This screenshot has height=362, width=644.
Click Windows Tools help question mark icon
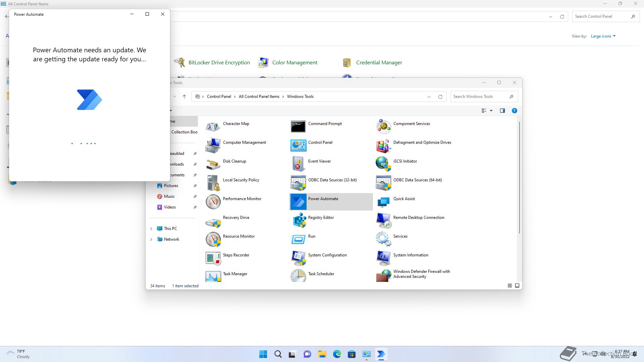pyautogui.click(x=514, y=111)
